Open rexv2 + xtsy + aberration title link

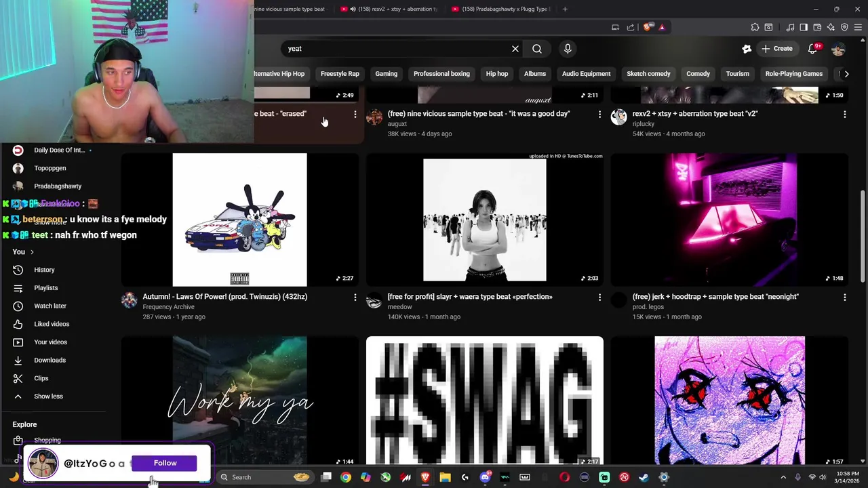coord(695,114)
